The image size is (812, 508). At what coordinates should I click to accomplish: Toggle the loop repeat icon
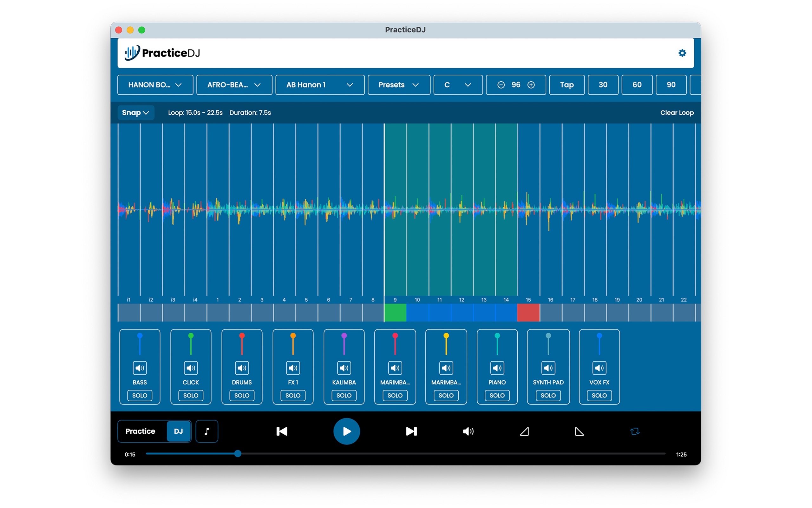(x=635, y=431)
